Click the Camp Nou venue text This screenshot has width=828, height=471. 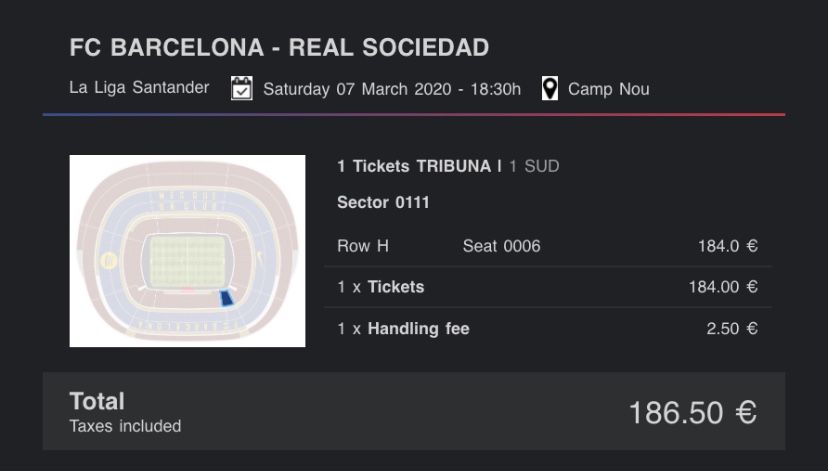point(608,89)
